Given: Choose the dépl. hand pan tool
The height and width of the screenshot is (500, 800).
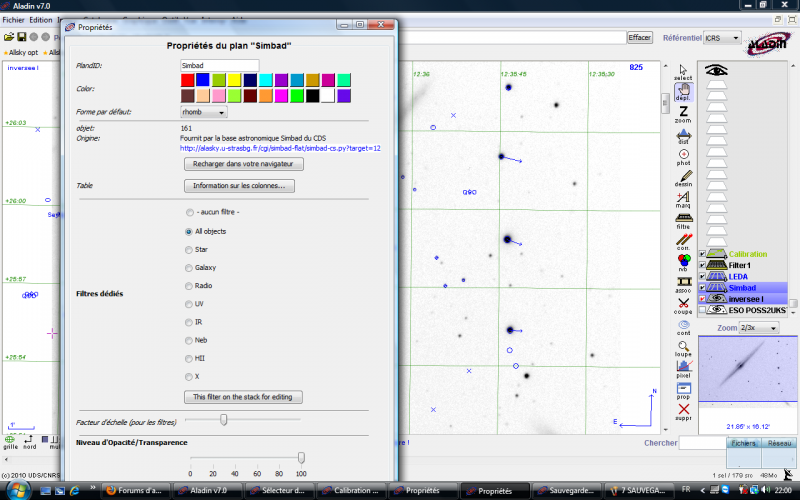Looking at the screenshot, I should (x=683, y=92).
